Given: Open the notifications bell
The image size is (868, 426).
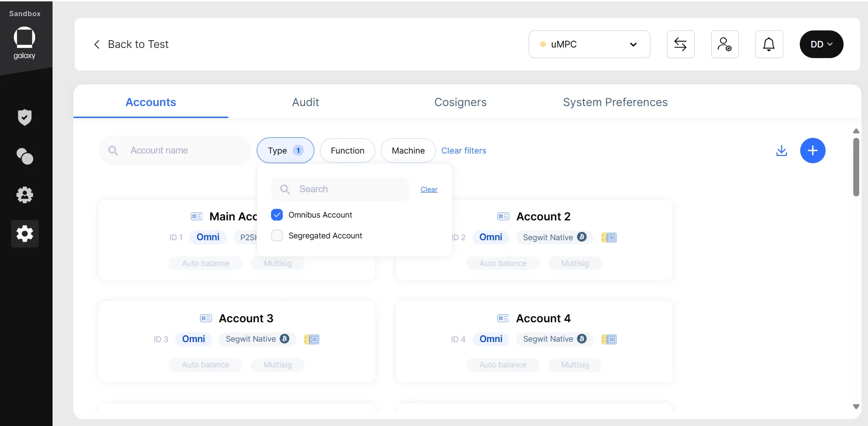Looking at the screenshot, I should pos(769,44).
